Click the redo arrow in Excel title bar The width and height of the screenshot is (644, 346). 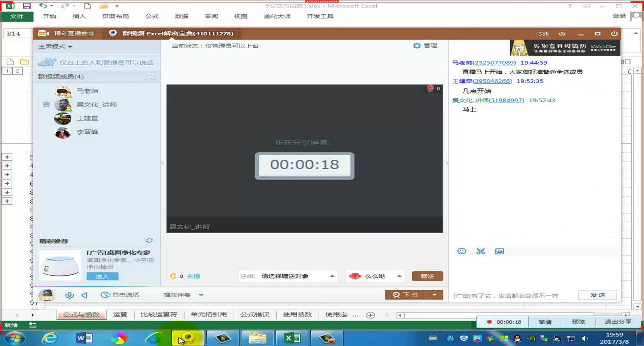pos(65,6)
